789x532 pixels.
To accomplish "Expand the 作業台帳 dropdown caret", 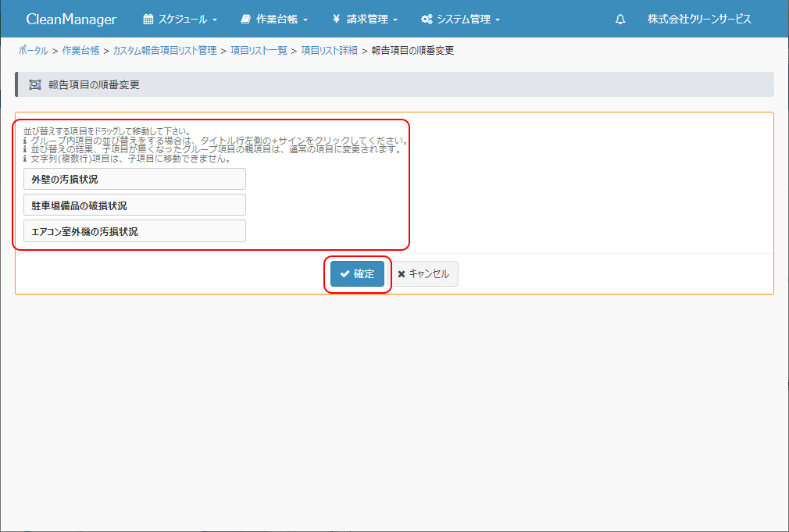I will tap(305, 20).
